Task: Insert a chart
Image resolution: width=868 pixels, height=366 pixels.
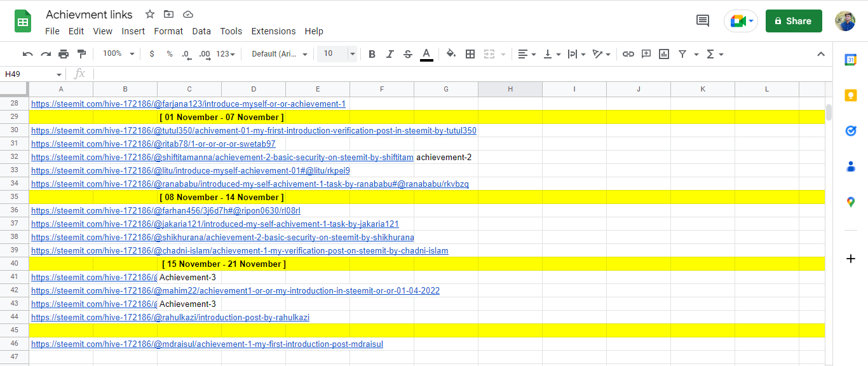Action: point(664,54)
